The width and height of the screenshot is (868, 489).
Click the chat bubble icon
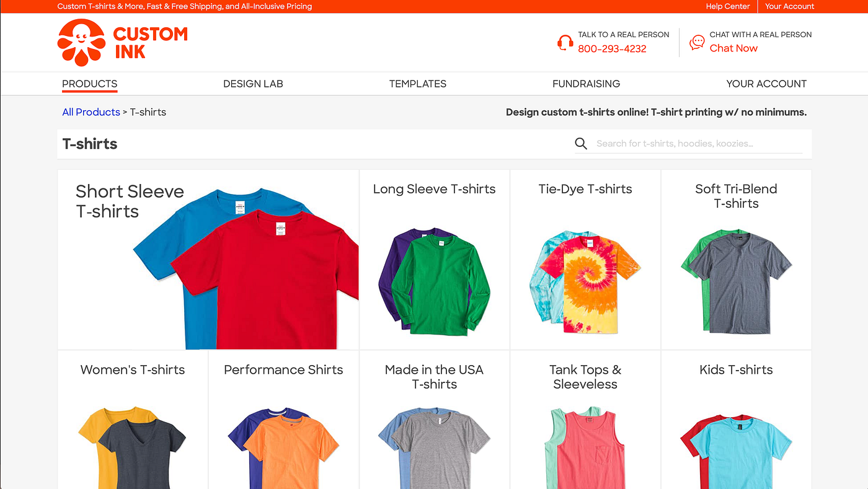click(697, 42)
